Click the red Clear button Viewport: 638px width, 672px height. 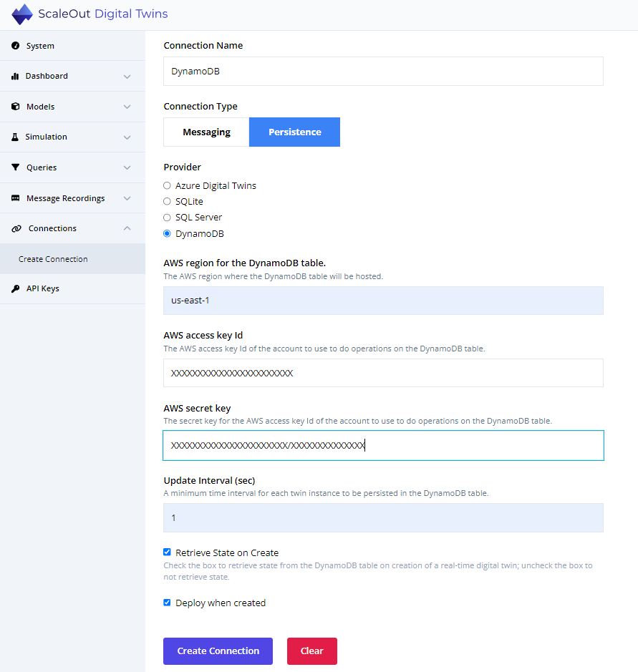coord(312,651)
